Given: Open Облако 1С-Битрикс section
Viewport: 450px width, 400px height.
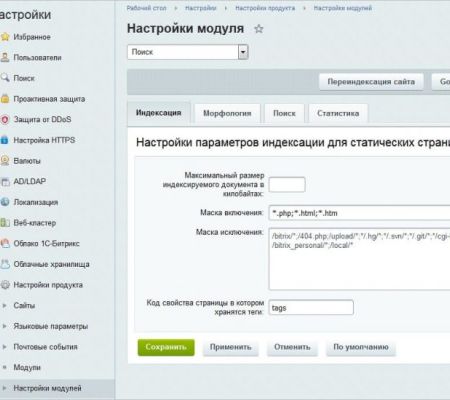Looking at the screenshot, I should point(46,244).
